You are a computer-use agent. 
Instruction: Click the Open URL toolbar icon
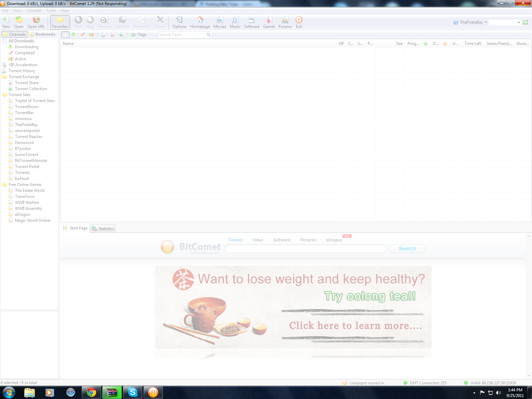(x=36, y=22)
